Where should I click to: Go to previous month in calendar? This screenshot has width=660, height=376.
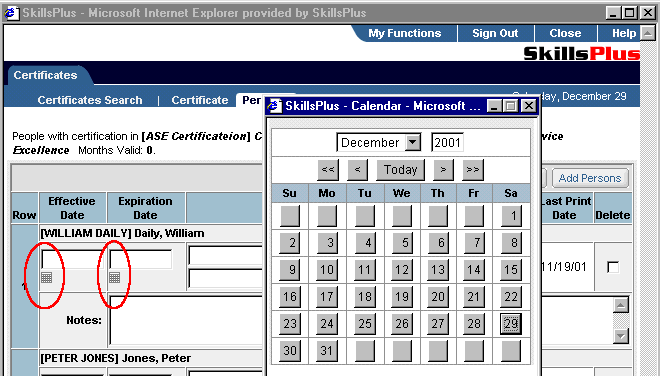(x=357, y=170)
